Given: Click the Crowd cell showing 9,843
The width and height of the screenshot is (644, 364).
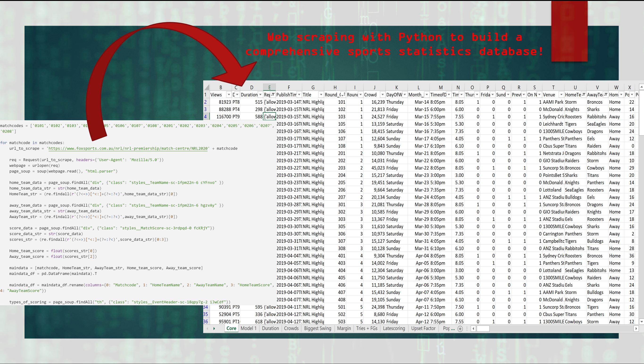Looking at the screenshot, I should (x=374, y=146).
